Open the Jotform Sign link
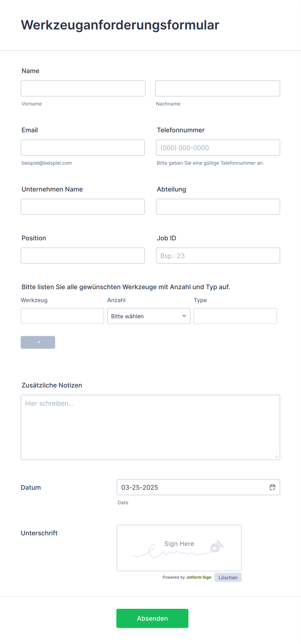 (x=198, y=577)
